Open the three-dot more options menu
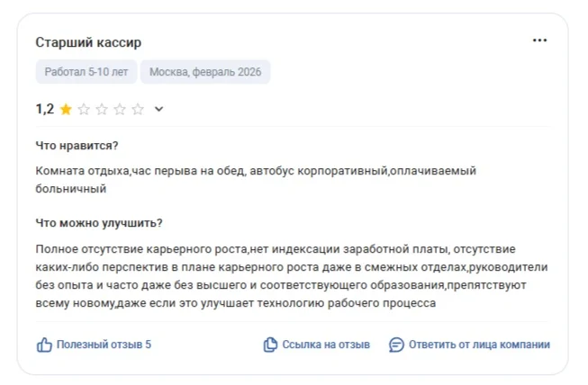Image resolution: width=588 pixels, height=385 pixels. pyautogui.click(x=539, y=40)
